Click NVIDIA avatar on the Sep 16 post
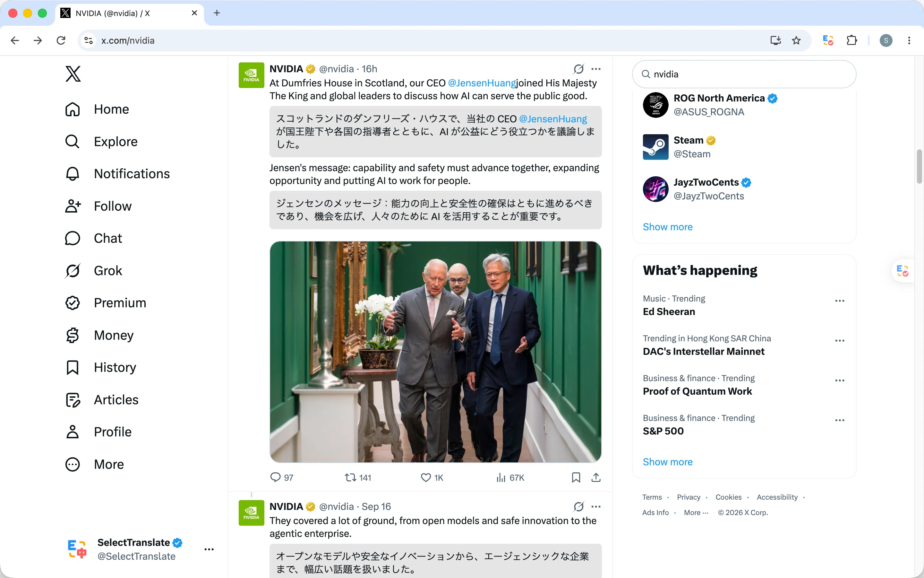The height and width of the screenshot is (578, 924). point(251,513)
